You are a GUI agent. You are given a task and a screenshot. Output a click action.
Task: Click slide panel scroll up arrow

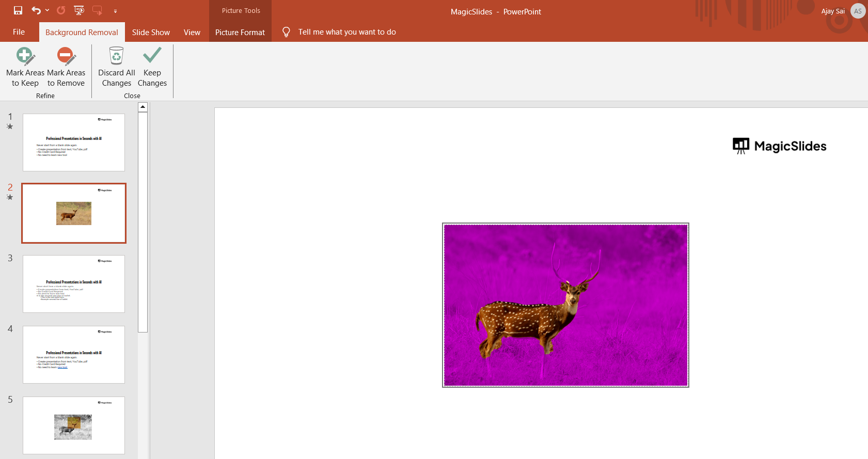[143, 107]
